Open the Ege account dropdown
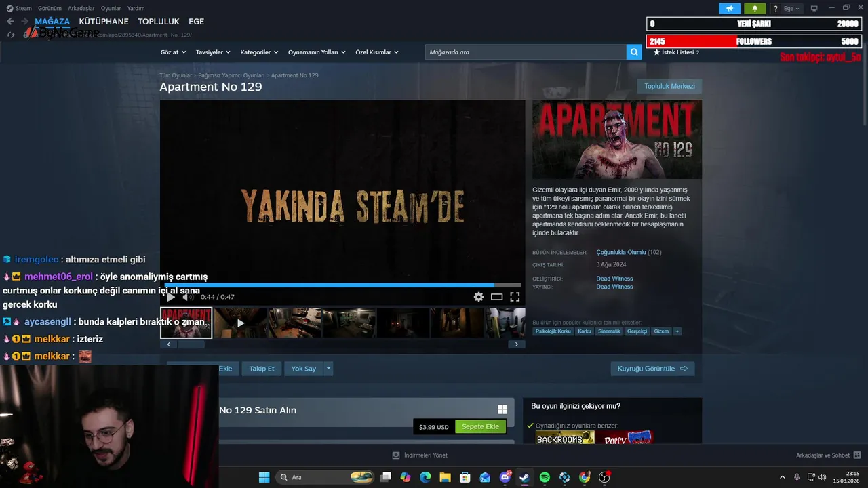The height and width of the screenshot is (488, 868). point(791,8)
